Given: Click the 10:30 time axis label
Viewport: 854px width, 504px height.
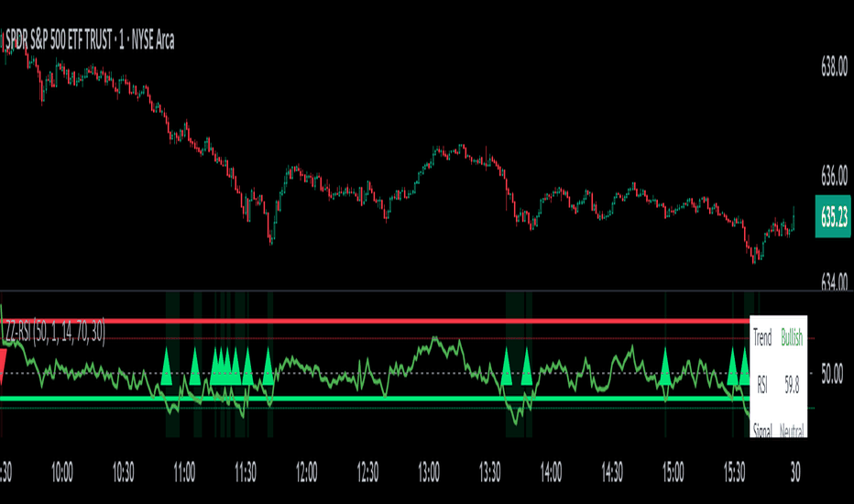Looking at the screenshot, I should (x=123, y=473).
